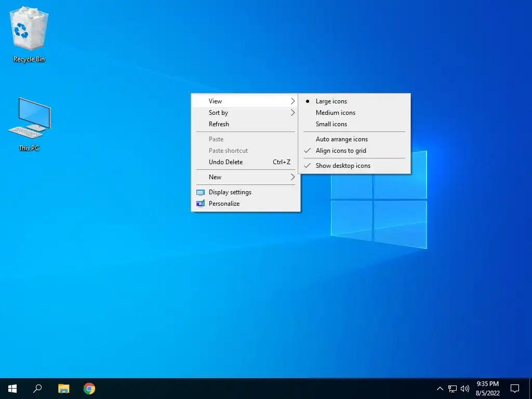Select the Recycle Bin desktop icon
Screen dimensions: 532x399
click(x=29, y=34)
